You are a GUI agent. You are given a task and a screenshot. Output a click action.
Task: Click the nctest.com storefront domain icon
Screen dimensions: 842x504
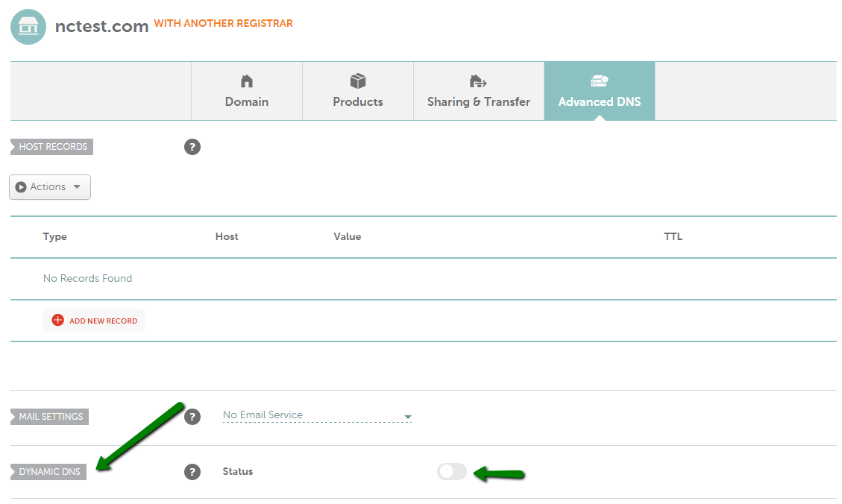click(x=28, y=26)
